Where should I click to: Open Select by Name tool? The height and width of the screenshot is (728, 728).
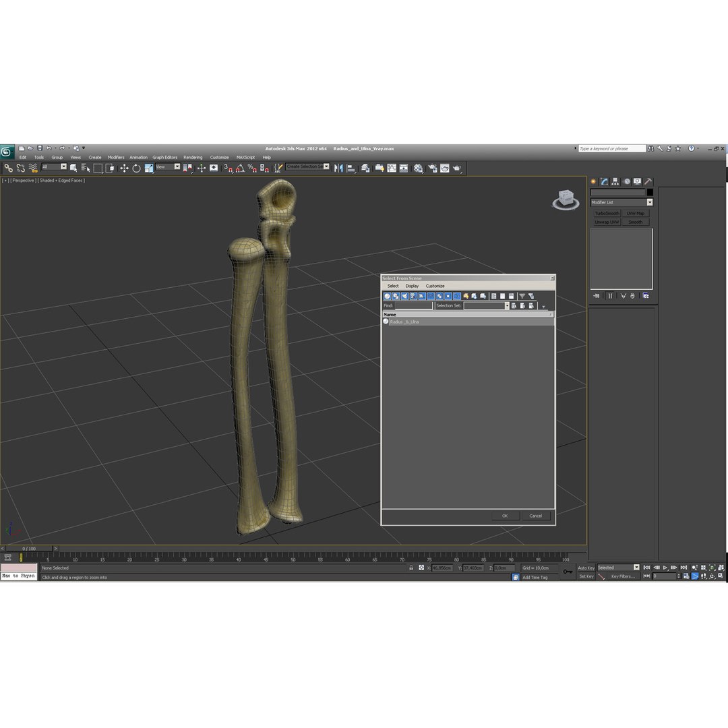tap(86, 168)
